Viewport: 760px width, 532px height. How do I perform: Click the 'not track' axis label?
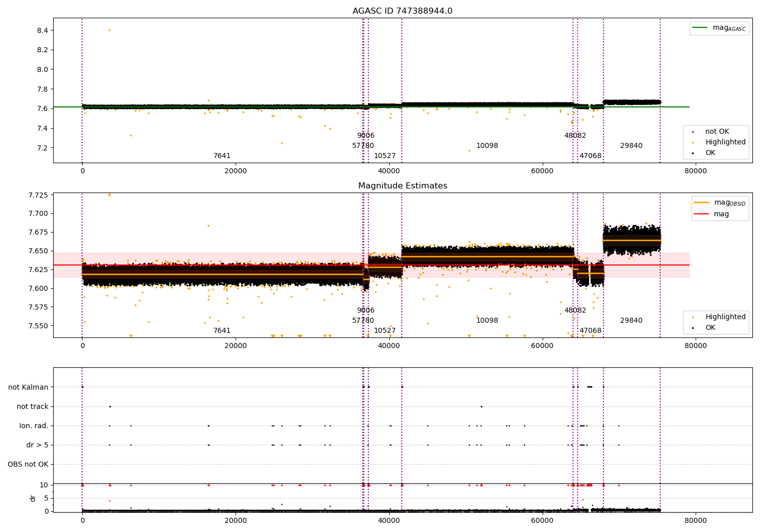[32, 406]
